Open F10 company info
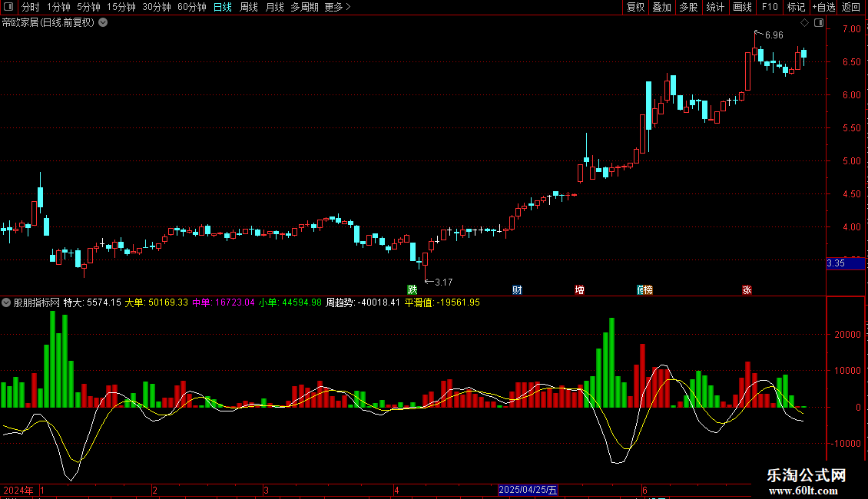The height and width of the screenshot is (499, 868). click(x=770, y=7)
